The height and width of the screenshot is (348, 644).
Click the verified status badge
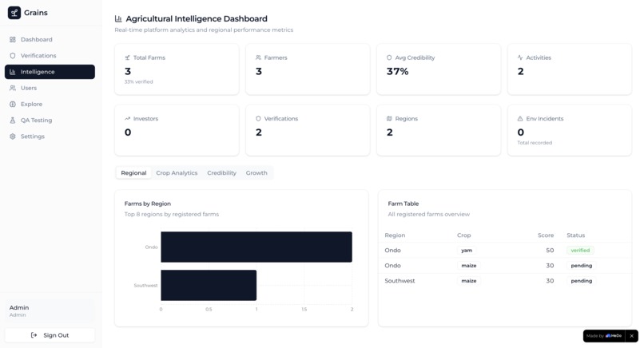pos(580,251)
